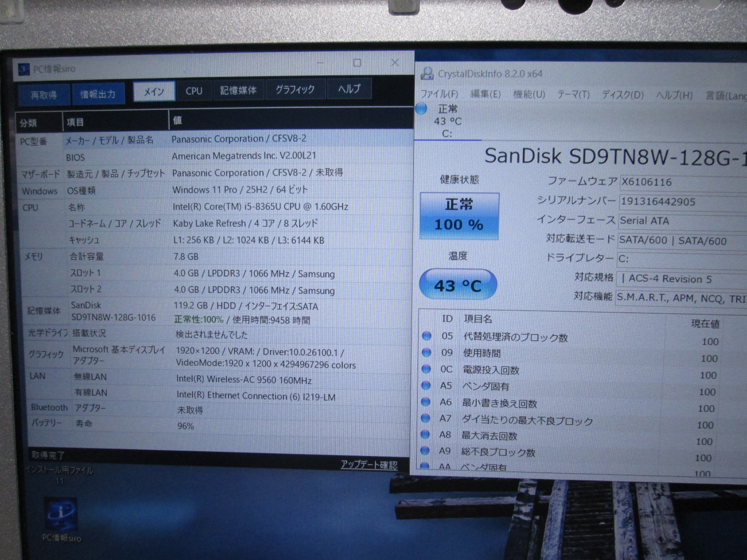
Task: Click the 43 °C temperature button
Action: [x=458, y=285]
